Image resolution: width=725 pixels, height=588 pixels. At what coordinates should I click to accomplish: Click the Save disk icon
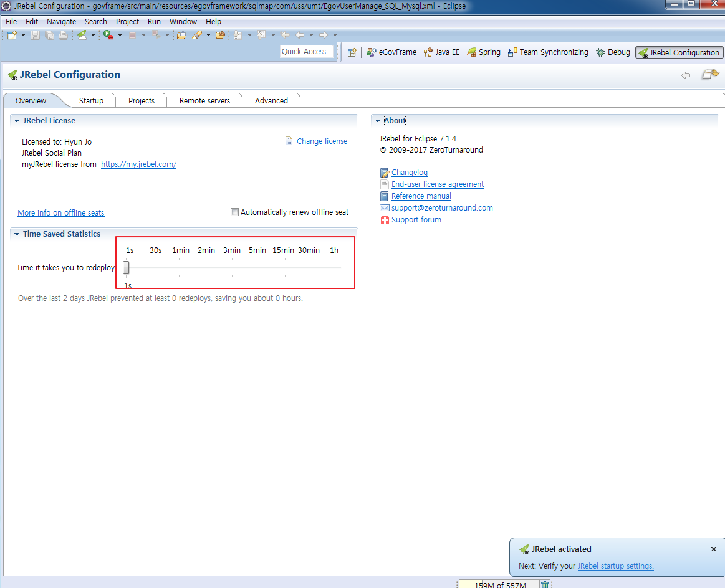tap(35, 35)
